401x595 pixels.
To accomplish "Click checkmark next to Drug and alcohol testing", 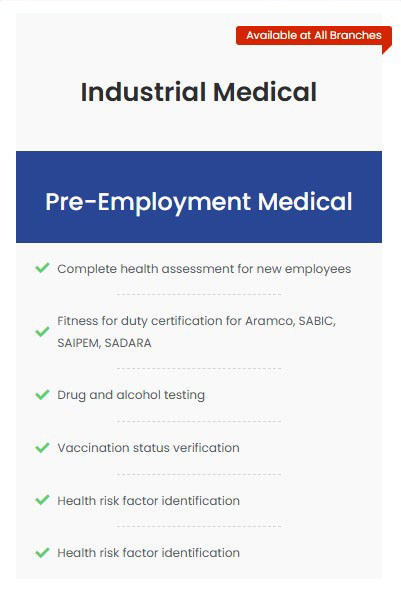I will point(42,395).
